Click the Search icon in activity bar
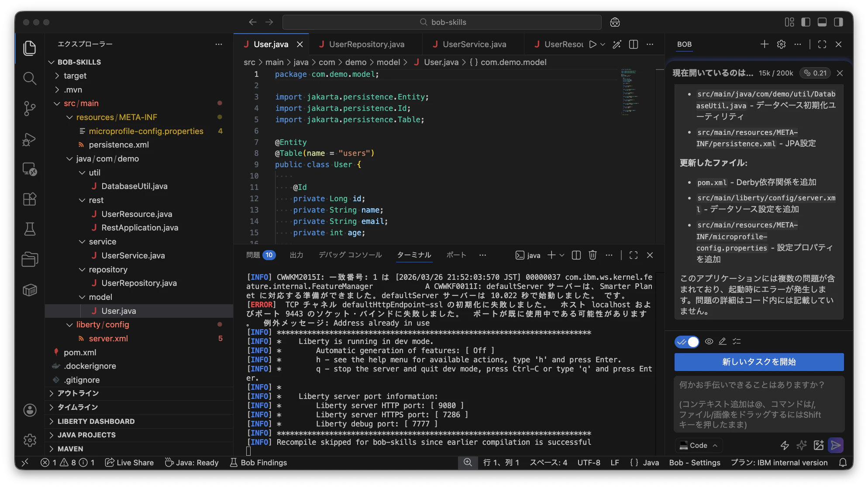Viewport: 868px width, 488px height. click(29, 78)
